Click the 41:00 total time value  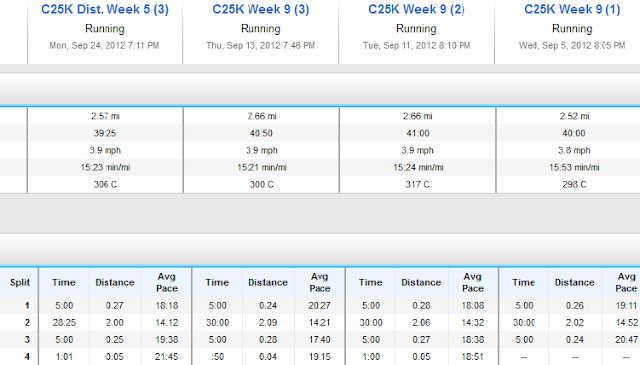418,134
